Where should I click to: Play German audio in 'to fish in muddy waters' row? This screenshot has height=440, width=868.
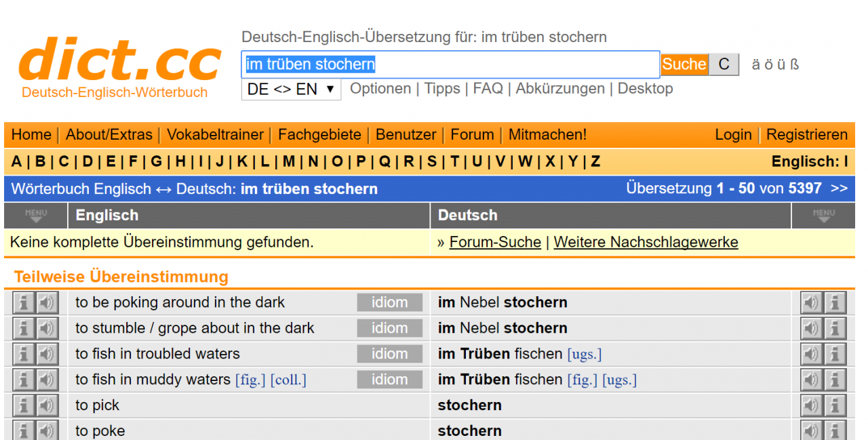[x=812, y=380]
